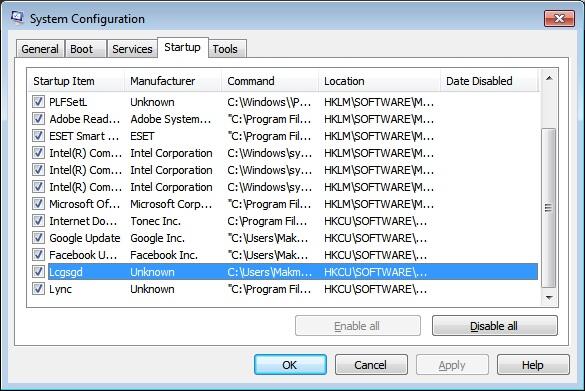The height and width of the screenshot is (391, 585).
Task: Click the scroll down arrow
Action: pyautogui.click(x=549, y=297)
